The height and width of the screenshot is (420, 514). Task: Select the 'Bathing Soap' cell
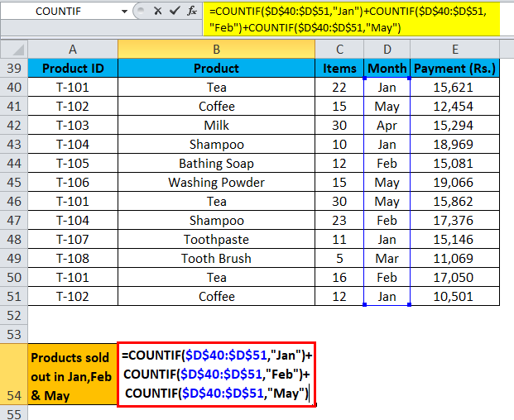pos(216,164)
